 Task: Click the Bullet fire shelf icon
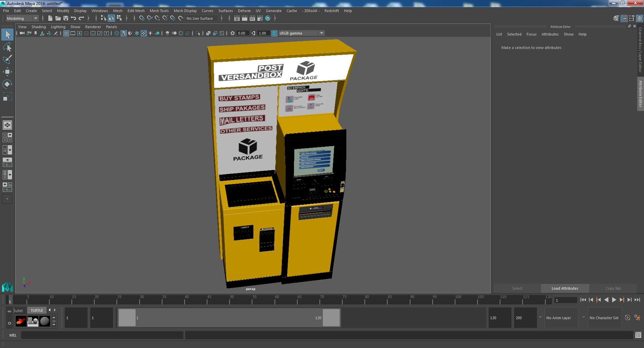pyautogui.click(x=21, y=321)
